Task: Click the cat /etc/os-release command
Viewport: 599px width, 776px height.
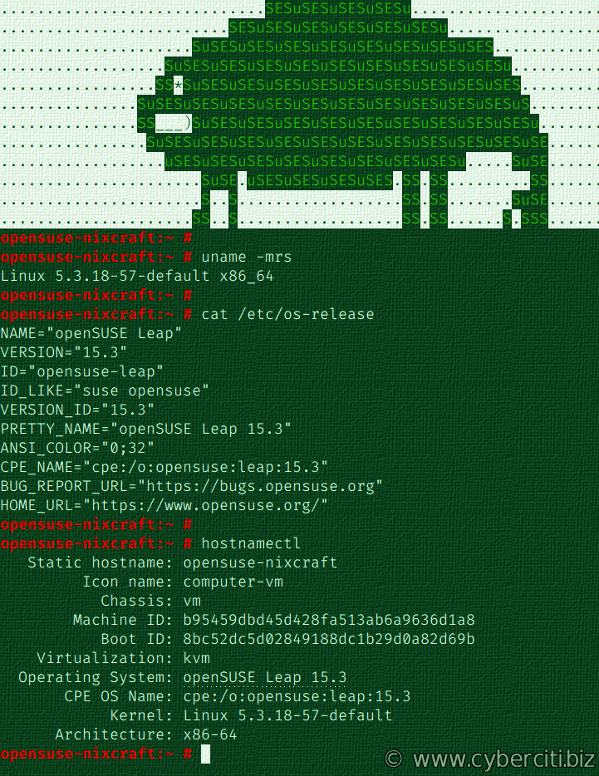Action: (x=288, y=314)
